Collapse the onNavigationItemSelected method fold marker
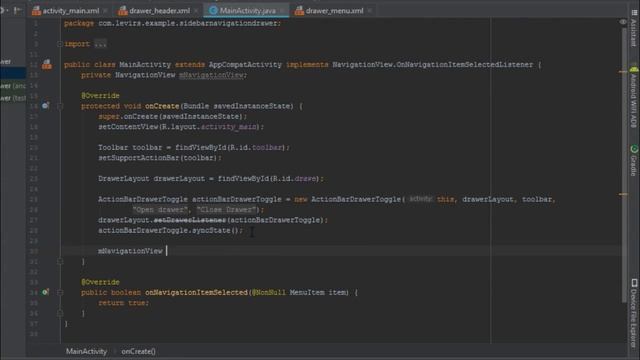 (x=60, y=292)
